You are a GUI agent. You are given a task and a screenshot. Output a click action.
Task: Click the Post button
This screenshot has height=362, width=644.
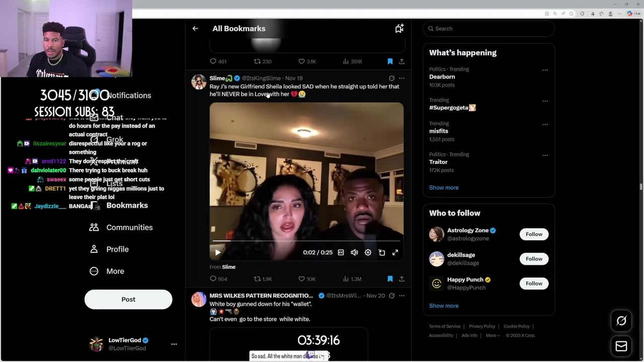[128, 300]
